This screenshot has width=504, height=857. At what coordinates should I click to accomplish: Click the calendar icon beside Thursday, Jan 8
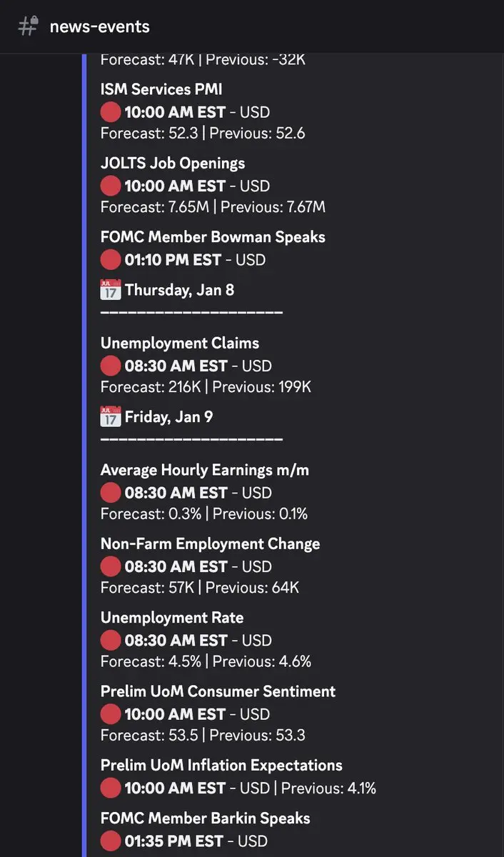coord(111,290)
